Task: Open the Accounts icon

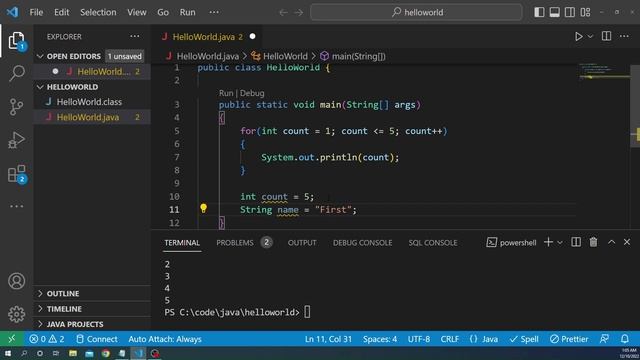Action: tap(17, 281)
